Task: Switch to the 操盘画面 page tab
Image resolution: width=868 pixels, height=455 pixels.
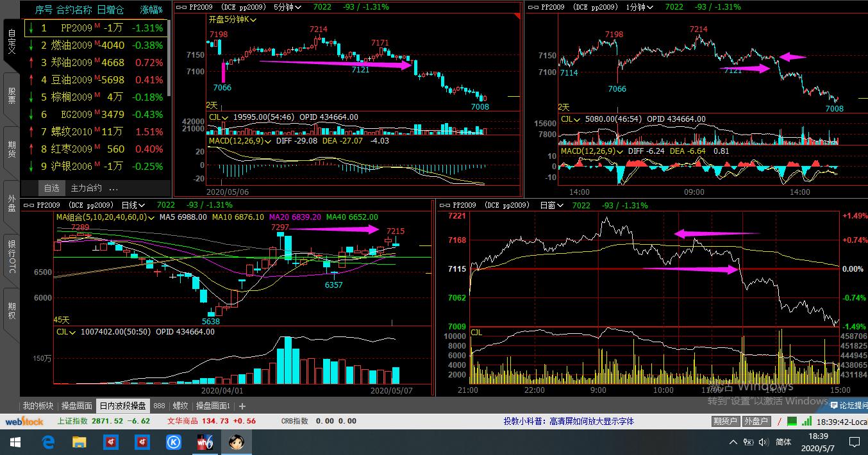Action: [77, 406]
